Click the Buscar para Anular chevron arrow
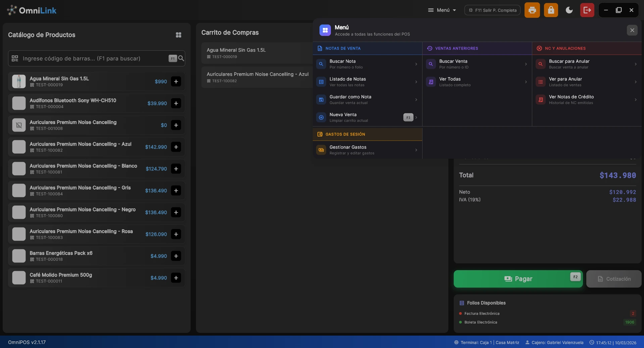The height and width of the screenshot is (348, 644). point(636,64)
